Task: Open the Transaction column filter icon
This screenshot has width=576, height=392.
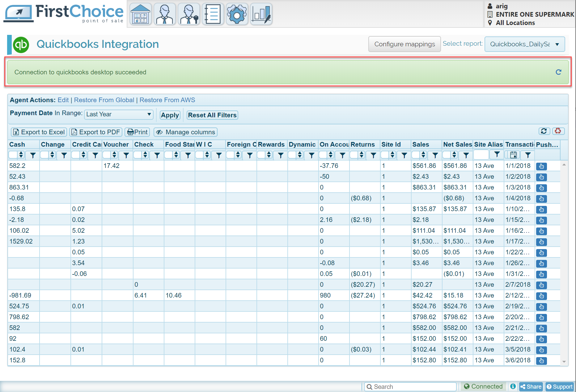Action: (528, 155)
